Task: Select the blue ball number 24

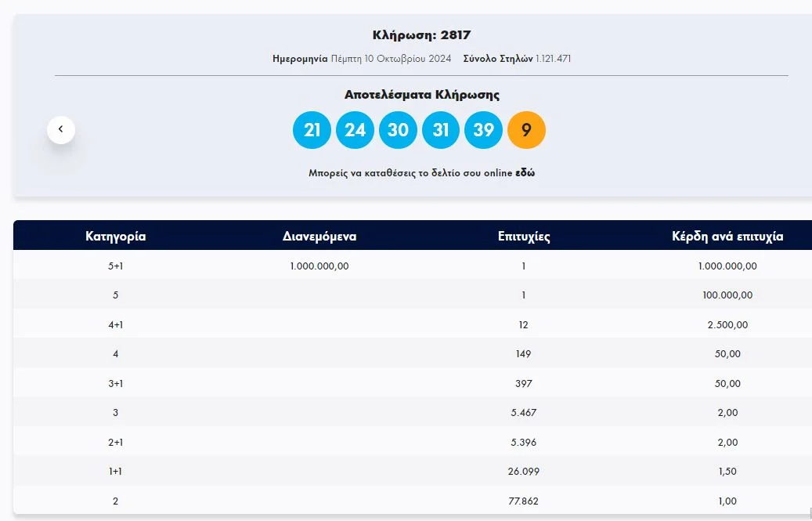Action: pyautogui.click(x=355, y=129)
